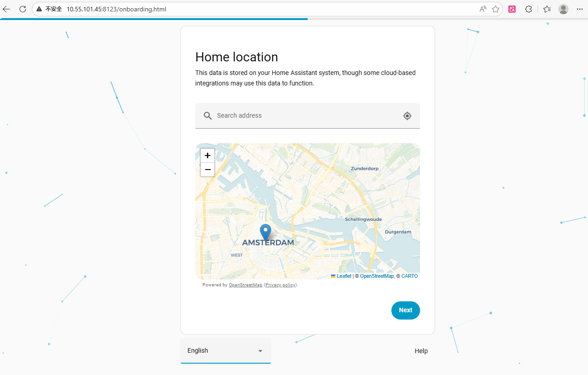Open the Privacy policy link

click(280, 285)
